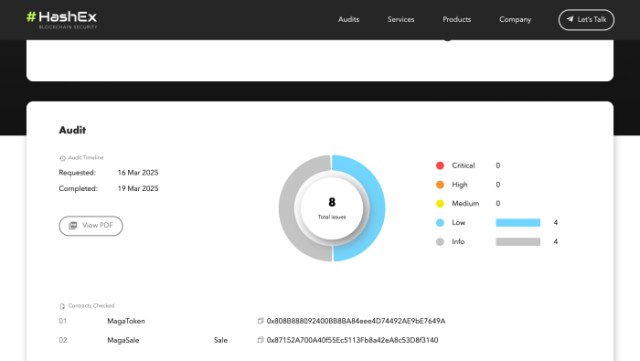Click the gray Info issues bar
Viewport: 640px width, 361px height.
tap(518, 242)
